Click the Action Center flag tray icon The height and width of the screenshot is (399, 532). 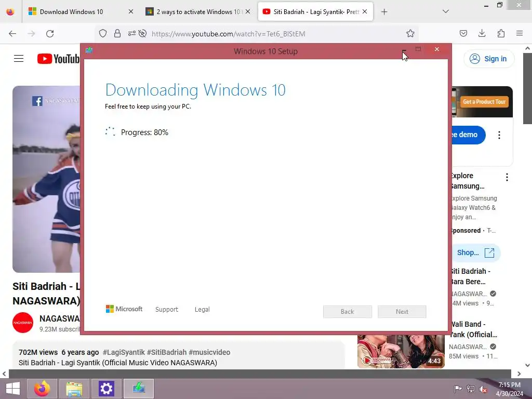(x=458, y=389)
